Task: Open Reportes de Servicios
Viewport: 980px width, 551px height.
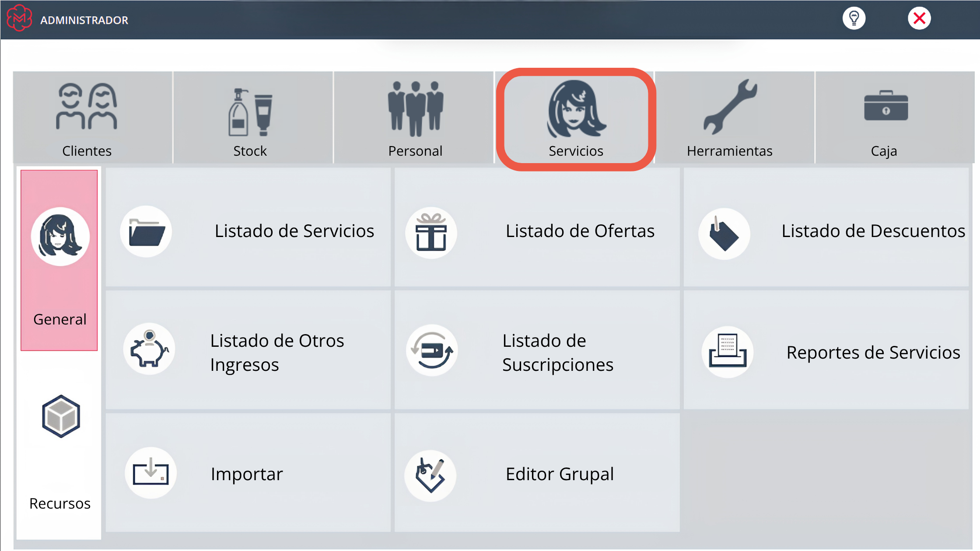Action: pos(826,350)
